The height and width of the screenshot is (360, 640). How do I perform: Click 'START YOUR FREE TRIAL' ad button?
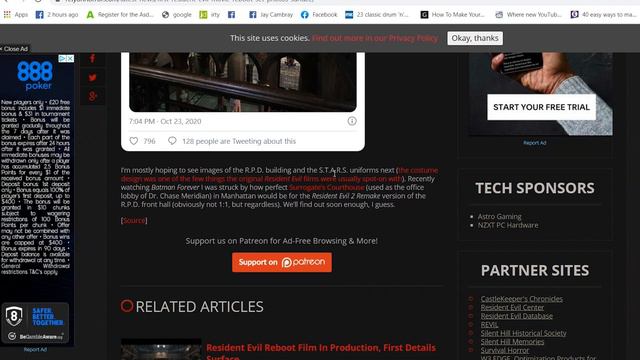[541, 107]
